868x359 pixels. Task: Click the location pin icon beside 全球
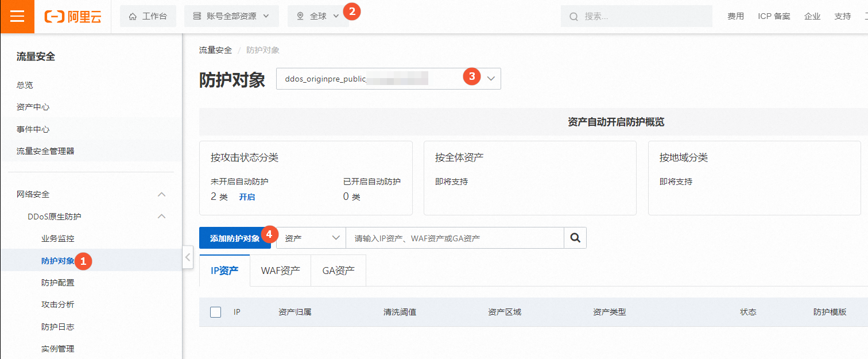click(x=299, y=16)
